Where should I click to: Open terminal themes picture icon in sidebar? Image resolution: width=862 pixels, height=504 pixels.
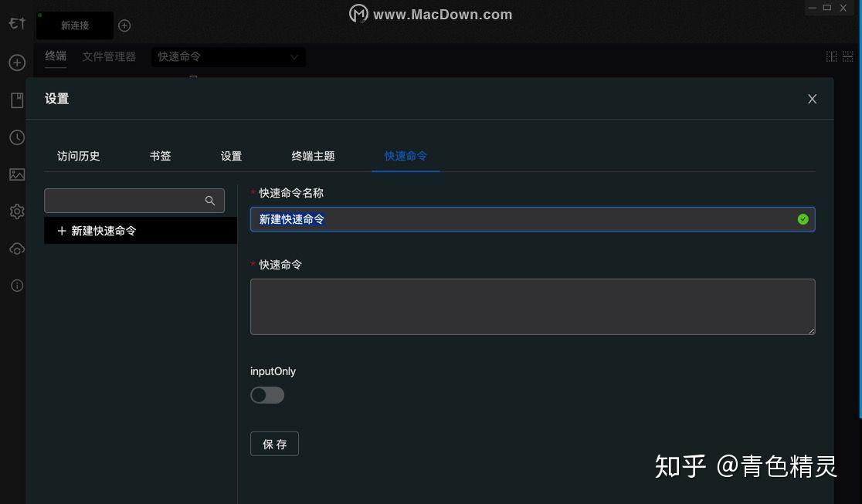tap(17, 174)
